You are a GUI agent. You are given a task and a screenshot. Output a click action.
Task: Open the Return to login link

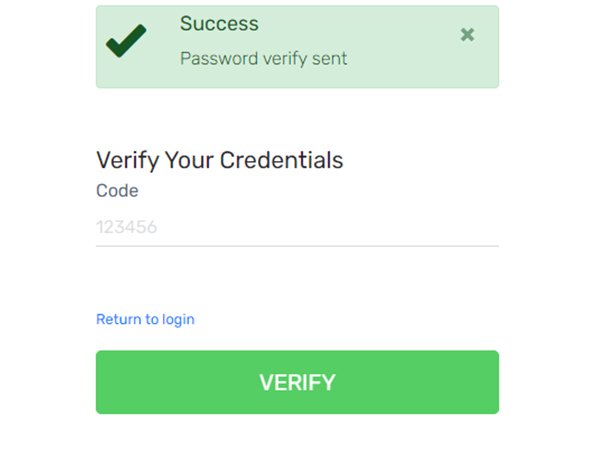(145, 319)
